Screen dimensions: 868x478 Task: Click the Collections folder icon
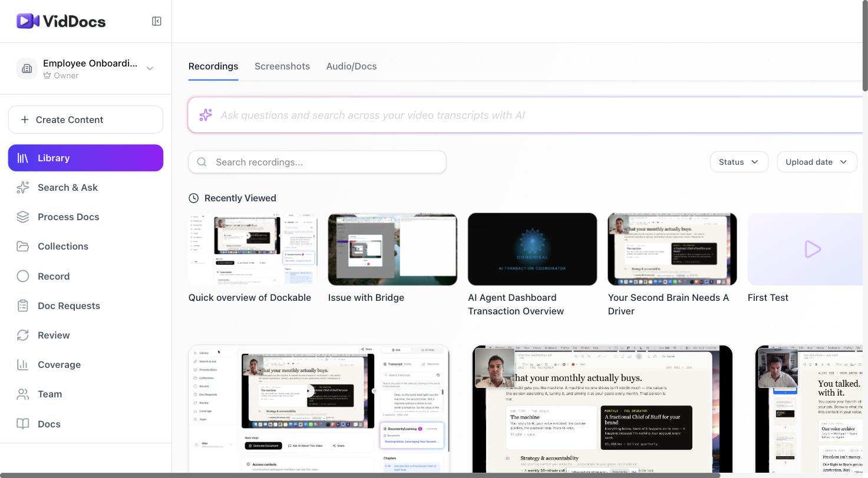coord(23,246)
